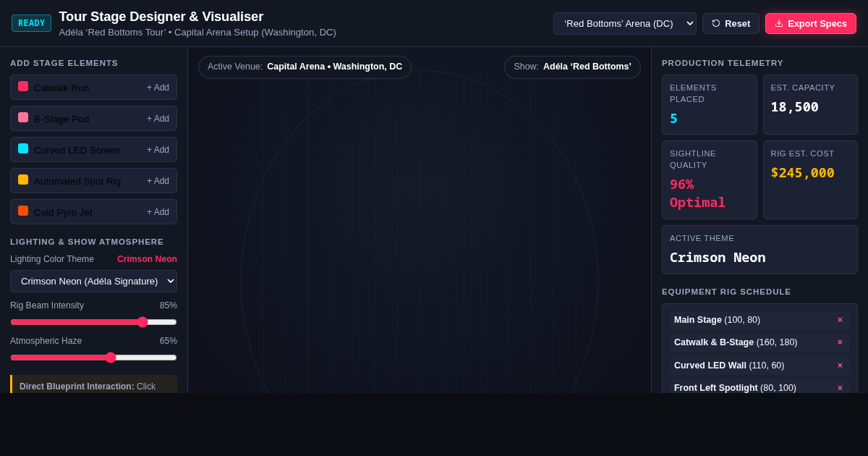The height and width of the screenshot is (456, 868).
Task: Click the Rig Est. Cost $245,000 value
Action: point(802,173)
